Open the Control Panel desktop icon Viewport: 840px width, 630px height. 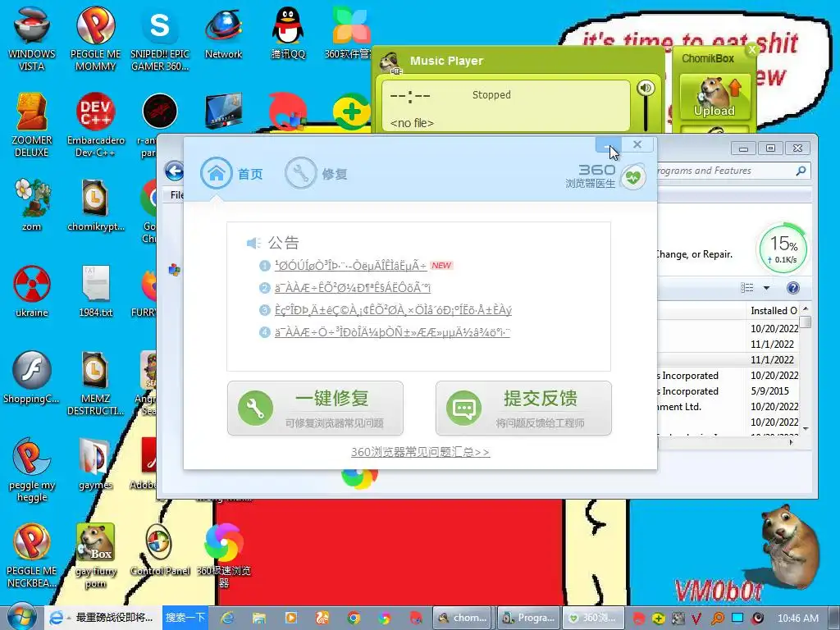160,550
